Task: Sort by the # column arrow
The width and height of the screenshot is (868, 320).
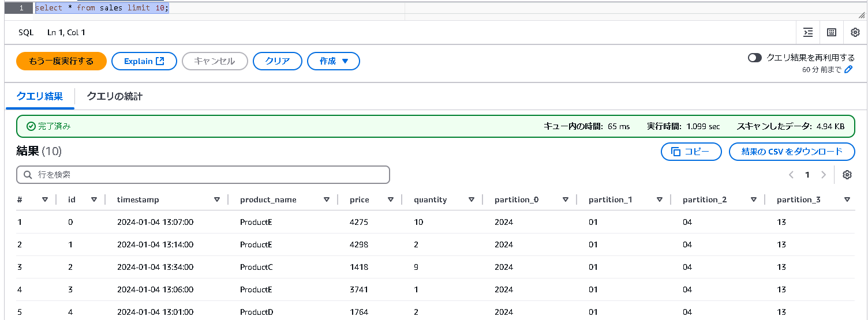Action: 45,199
